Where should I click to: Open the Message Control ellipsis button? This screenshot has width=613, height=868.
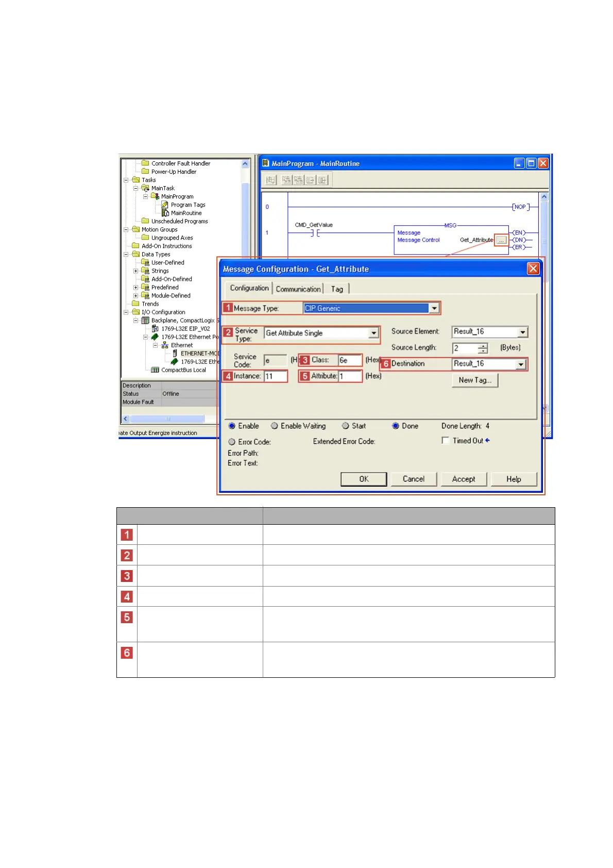click(x=501, y=240)
